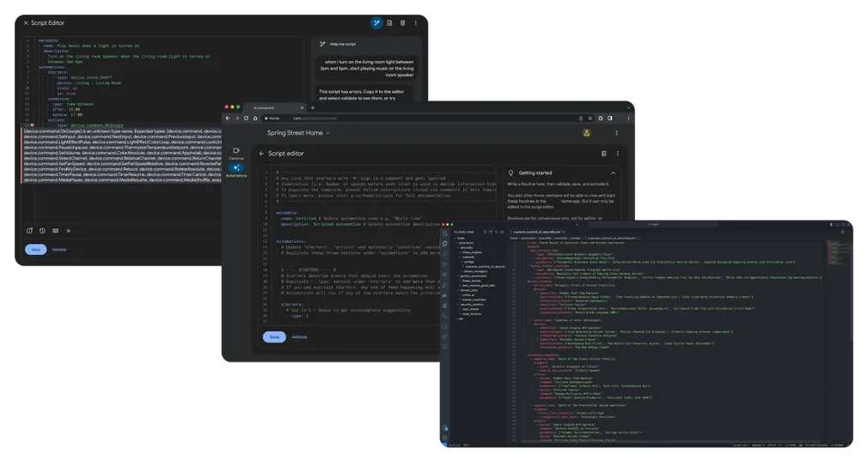Open the VS Code Manage gear icon
Screen dimensions: 868x462
[x=445, y=437]
